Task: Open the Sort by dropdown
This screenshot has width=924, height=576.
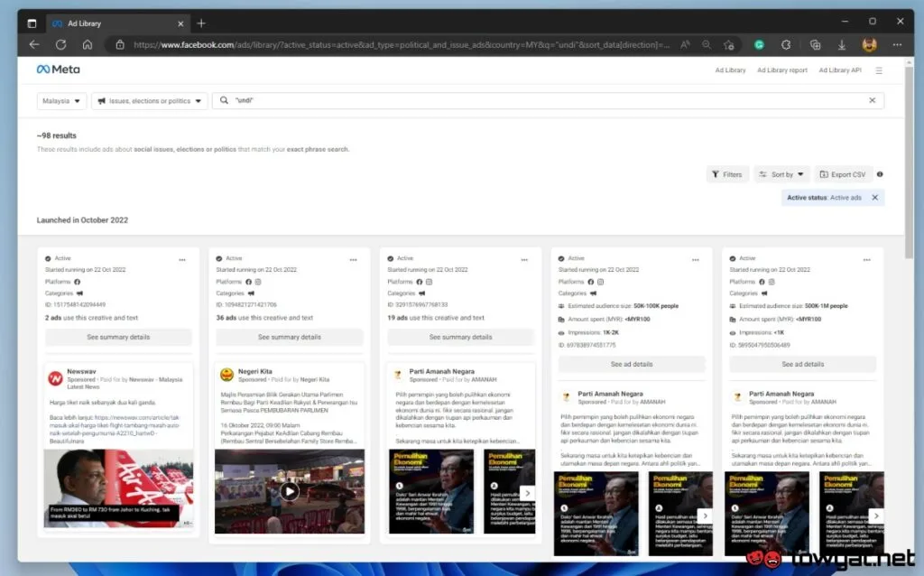Action: pos(781,174)
